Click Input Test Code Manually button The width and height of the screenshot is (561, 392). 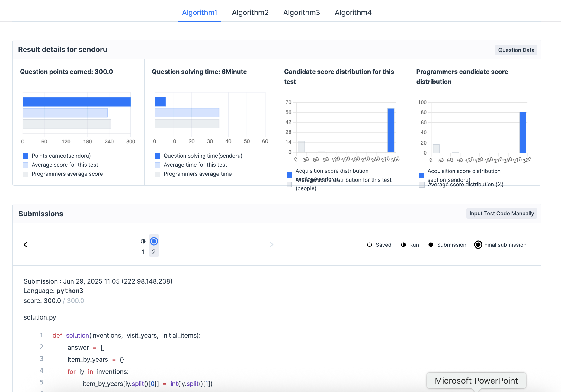502,214
